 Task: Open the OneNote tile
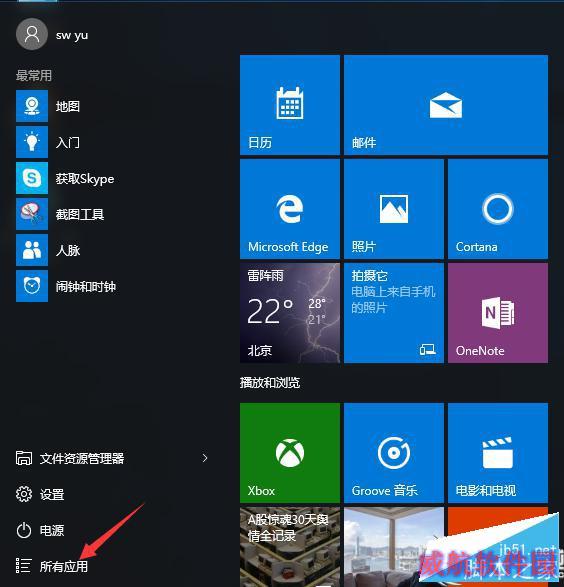point(498,313)
